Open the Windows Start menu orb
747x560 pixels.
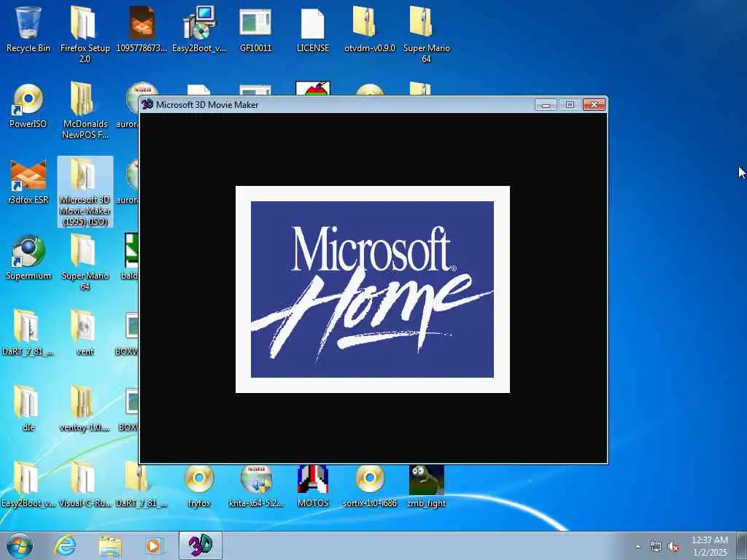click(x=20, y=545)
